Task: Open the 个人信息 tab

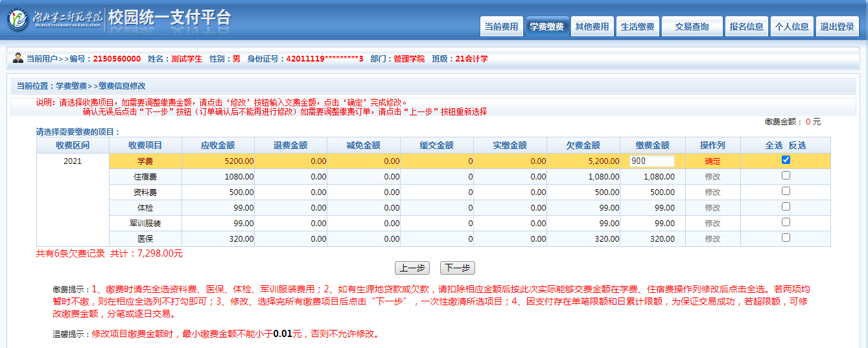Action: click(x=792, y=27)
